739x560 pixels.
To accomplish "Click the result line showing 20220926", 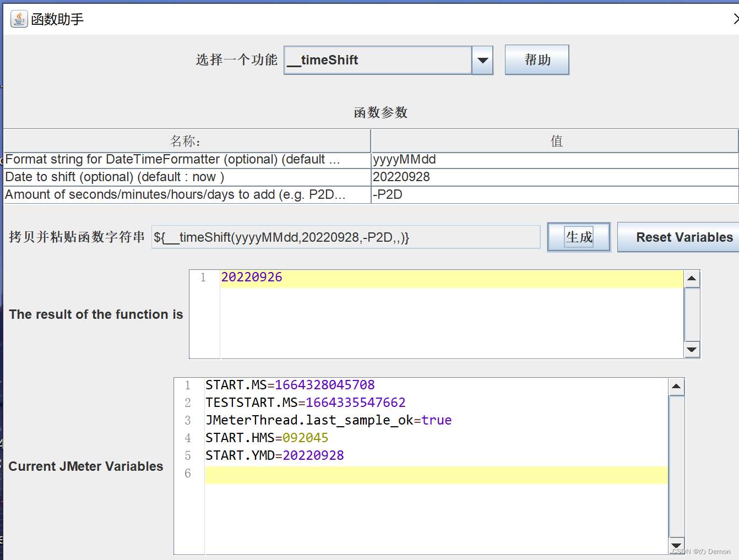I will pos(452,278).
